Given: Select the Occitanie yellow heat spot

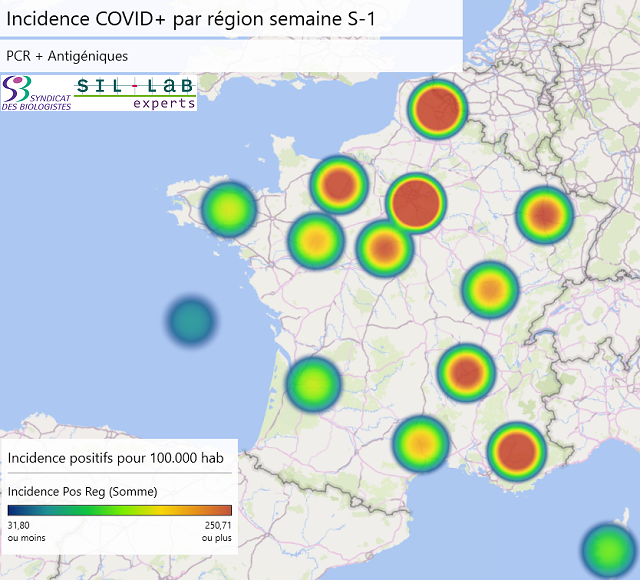Looking at the screenshot, I should coord(421,443).
